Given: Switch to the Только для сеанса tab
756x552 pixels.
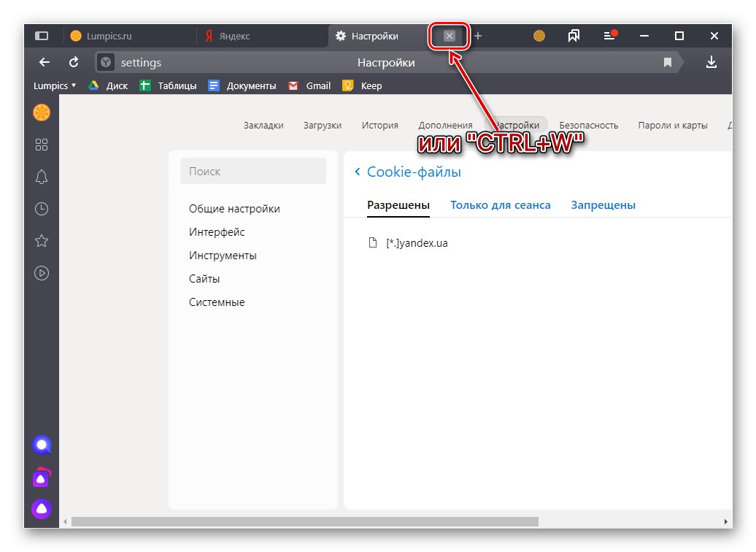Looking at the screenshot, I should click(501, 204).
